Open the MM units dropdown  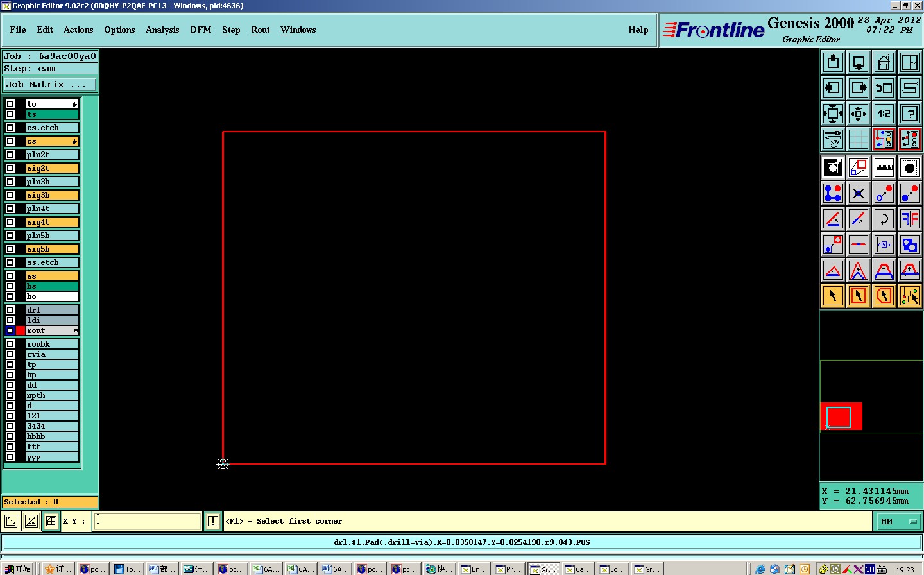[x=898, y=522]
